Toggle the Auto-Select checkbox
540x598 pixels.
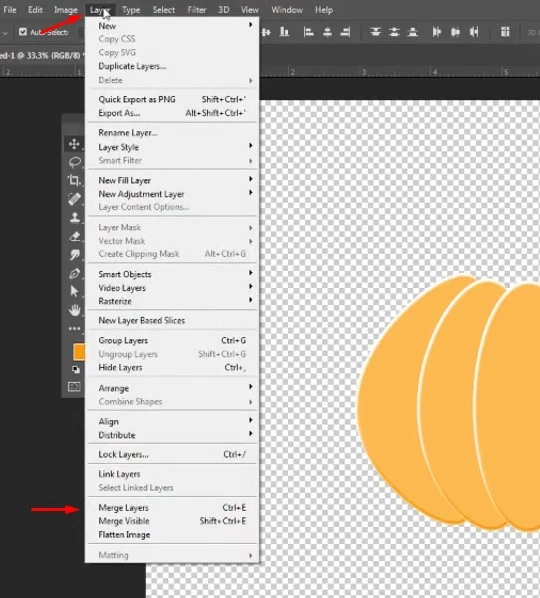click(23, 32)
